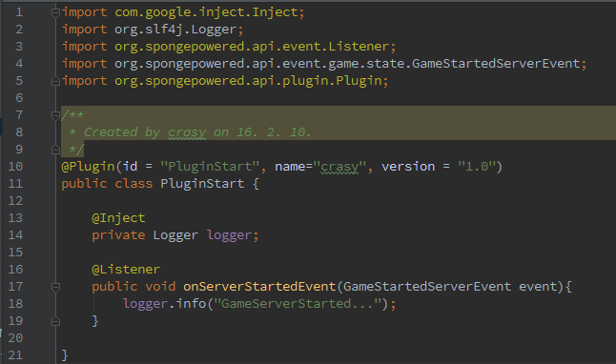
Task: Click the @Inject annotation
Action: 118,218
